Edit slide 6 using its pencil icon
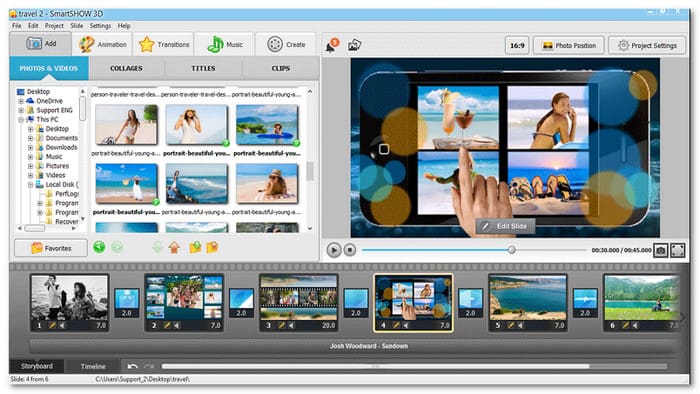 [x=625, y=325]
